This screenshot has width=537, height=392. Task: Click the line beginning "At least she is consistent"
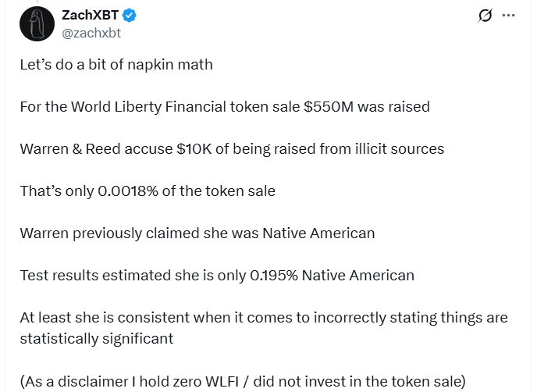263,318
